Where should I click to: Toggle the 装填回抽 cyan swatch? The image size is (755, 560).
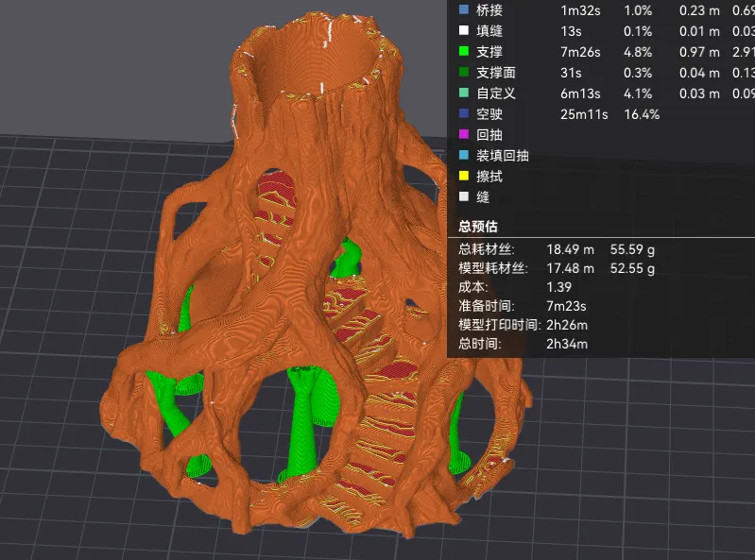(464, 155)
